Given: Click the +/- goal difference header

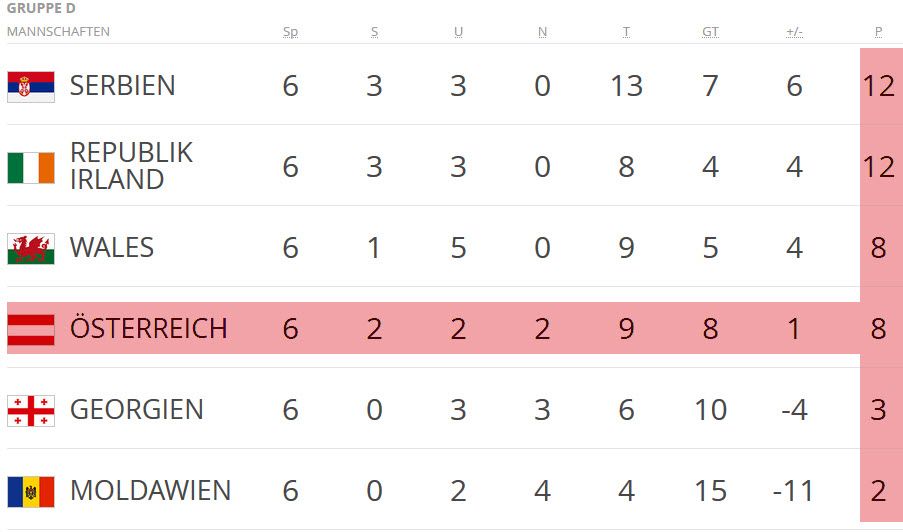Looking at the screenshot, I should click(794, 32).
